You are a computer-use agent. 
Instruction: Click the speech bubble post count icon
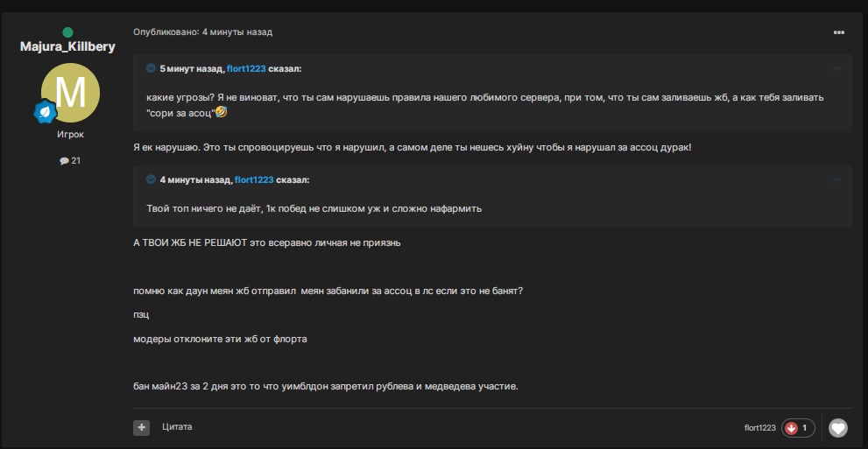pos(64,161)
